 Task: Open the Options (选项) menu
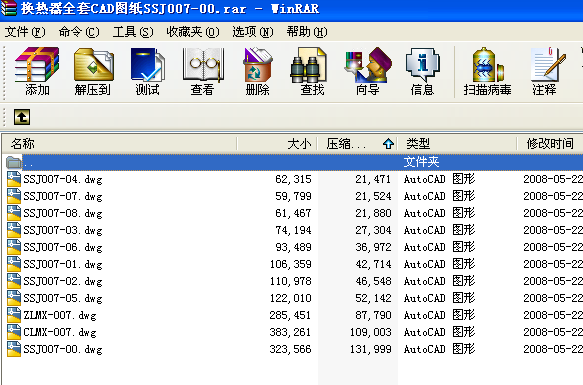click(x=253, y=32)
